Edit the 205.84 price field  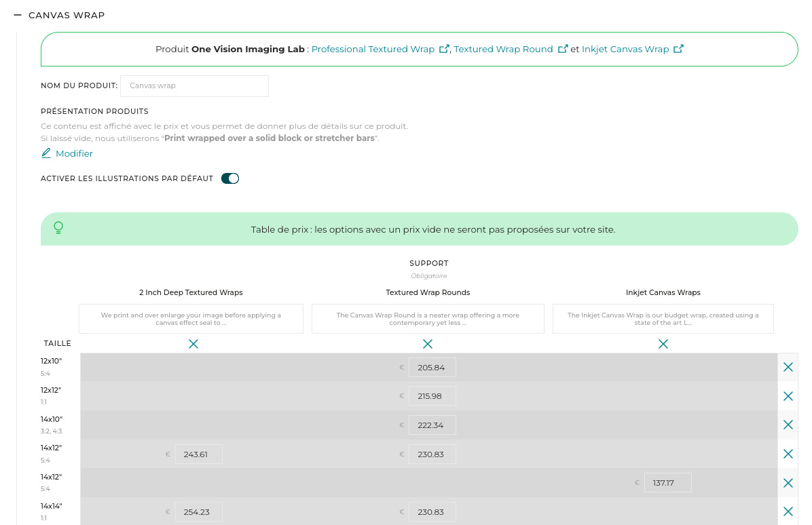coord(432,368)
